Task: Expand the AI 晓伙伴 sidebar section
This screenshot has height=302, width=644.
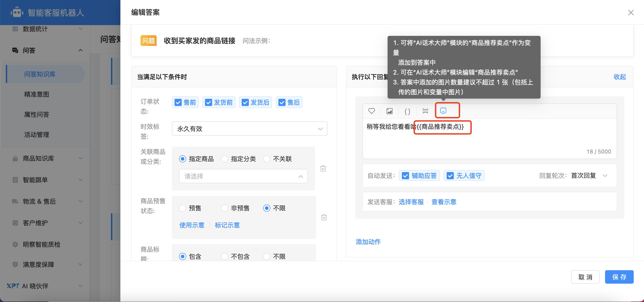Action: tap(81, 286)
